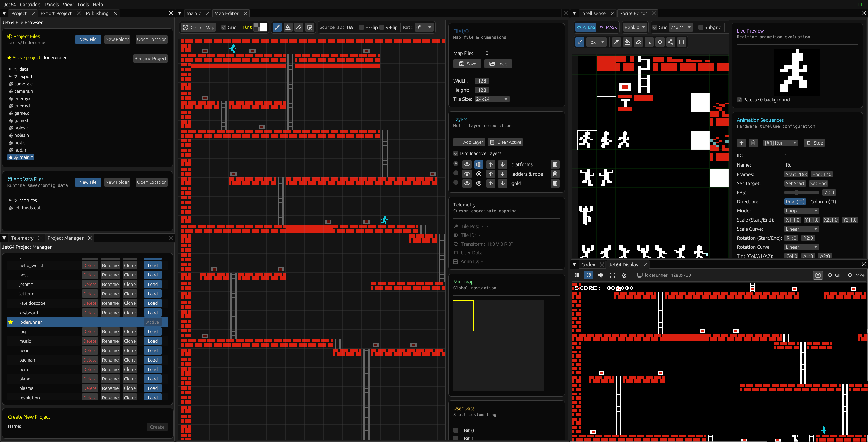Image resolution: width=868 pixels, height=442 pixels.
Task: Toggle Dim Inactive Layers checkbox
Action: (456, 153)
